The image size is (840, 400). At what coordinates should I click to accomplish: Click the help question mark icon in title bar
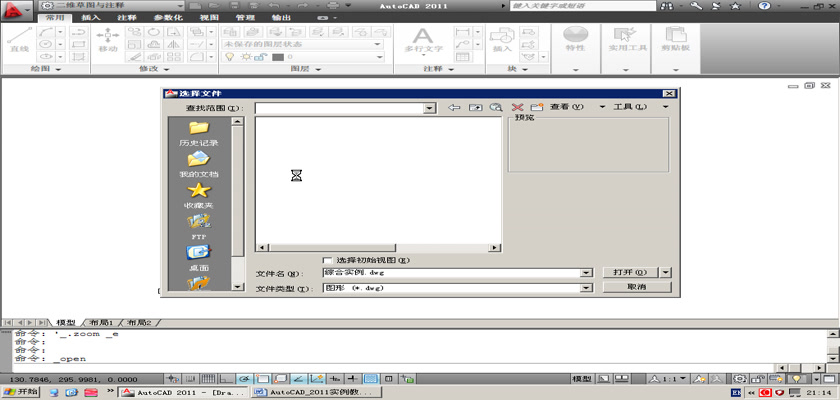click(x=764, y=5)
